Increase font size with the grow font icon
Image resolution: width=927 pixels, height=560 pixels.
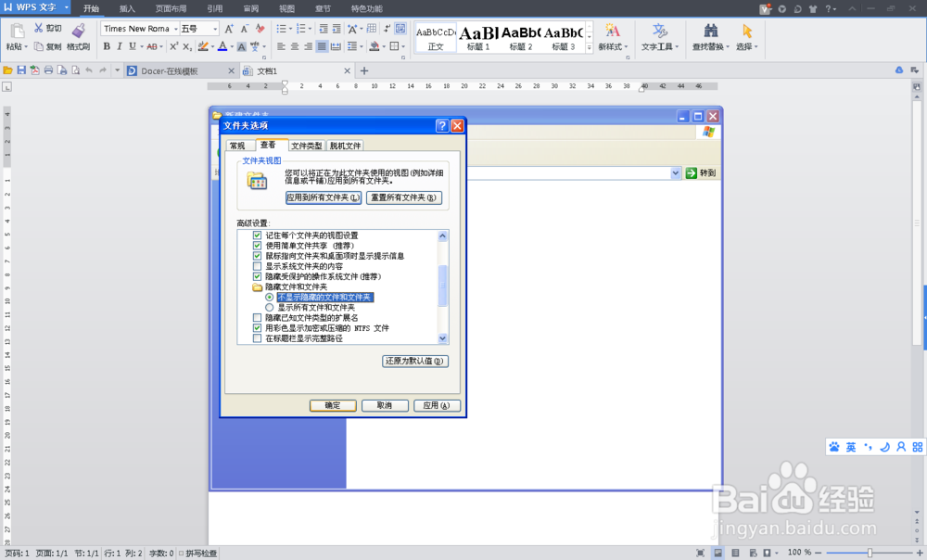click(229, 29)
